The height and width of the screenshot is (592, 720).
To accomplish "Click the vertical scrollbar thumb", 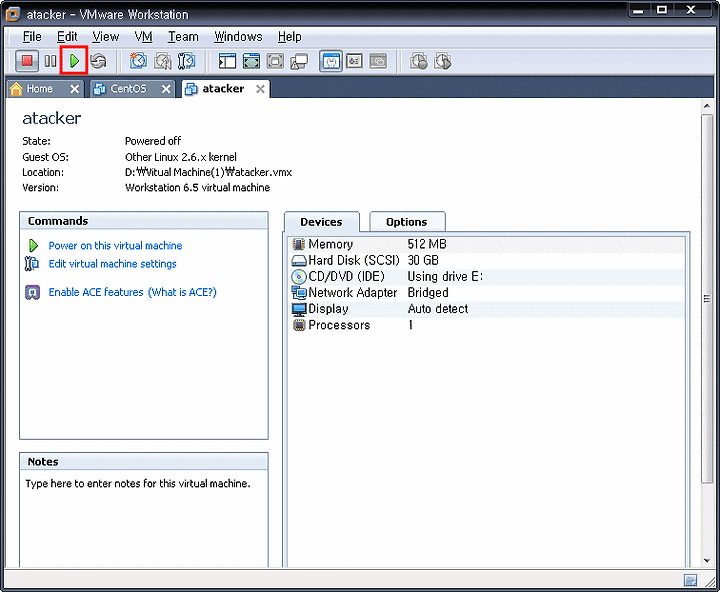I will coord(707,299).
